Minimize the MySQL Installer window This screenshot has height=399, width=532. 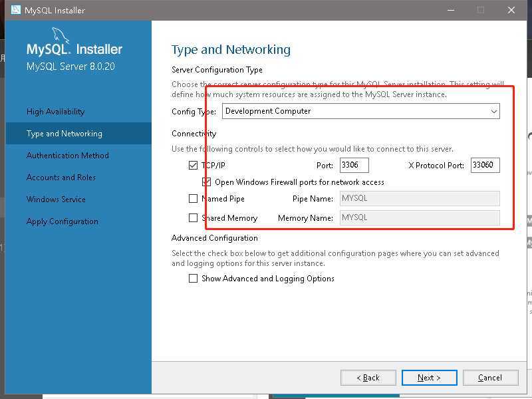click(x=451, y=10)
